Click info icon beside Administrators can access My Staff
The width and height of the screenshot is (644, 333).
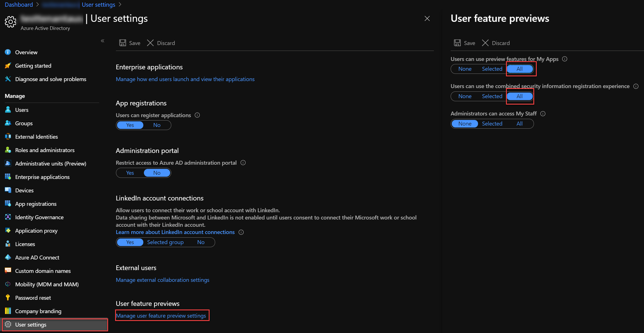[543, 114]
